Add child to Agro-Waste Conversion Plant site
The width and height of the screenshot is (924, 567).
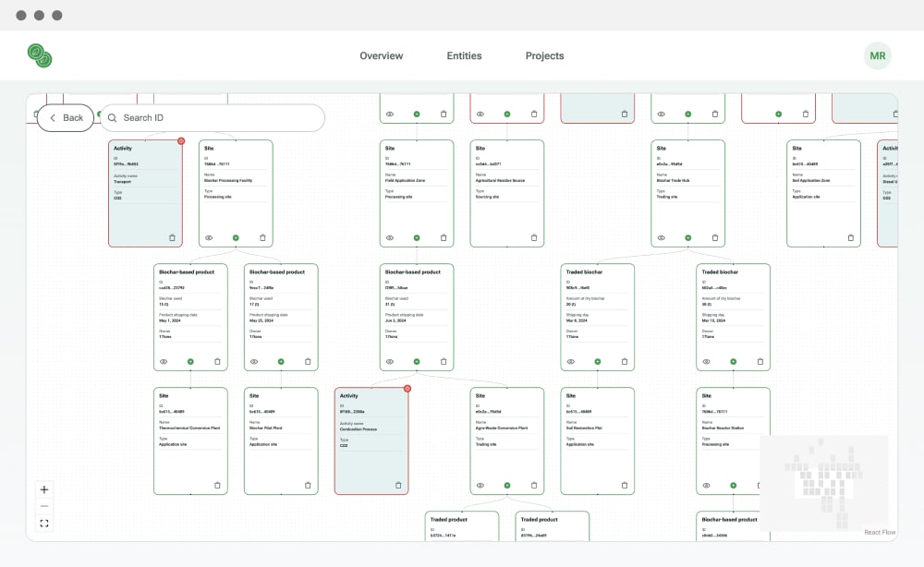pyautogui.click(x=506, y=485)
